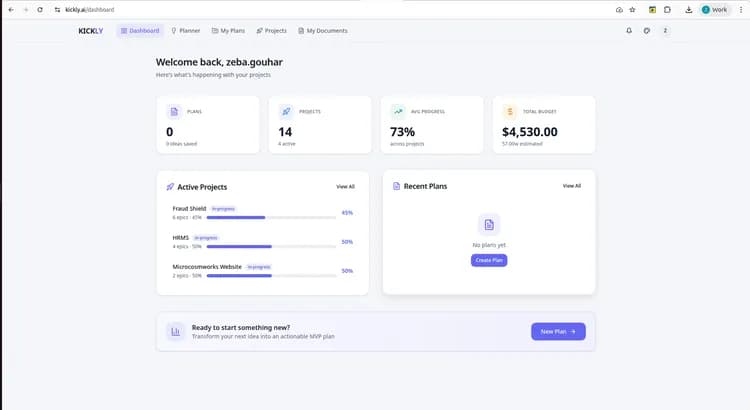Image resolution: width=750 pixels, height=410 pixels.
Task: Click the site info icon in address bar
Action: click(57, 10)
